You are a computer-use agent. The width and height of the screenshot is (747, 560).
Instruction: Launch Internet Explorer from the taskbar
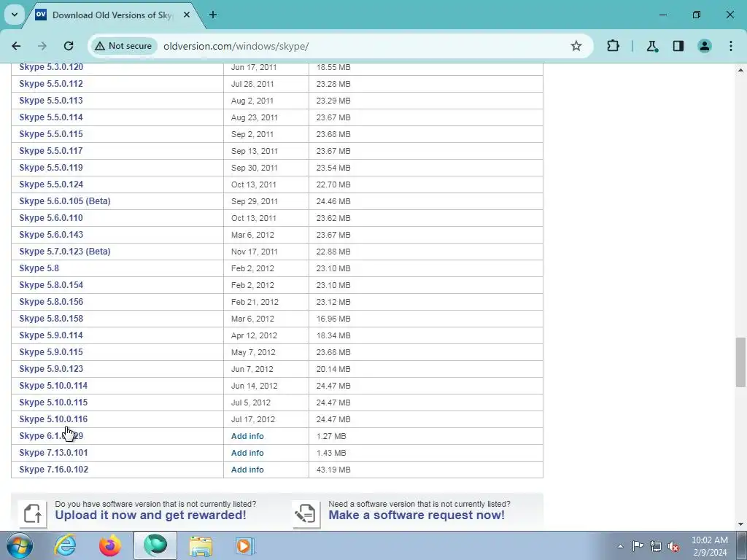point(65,545)
